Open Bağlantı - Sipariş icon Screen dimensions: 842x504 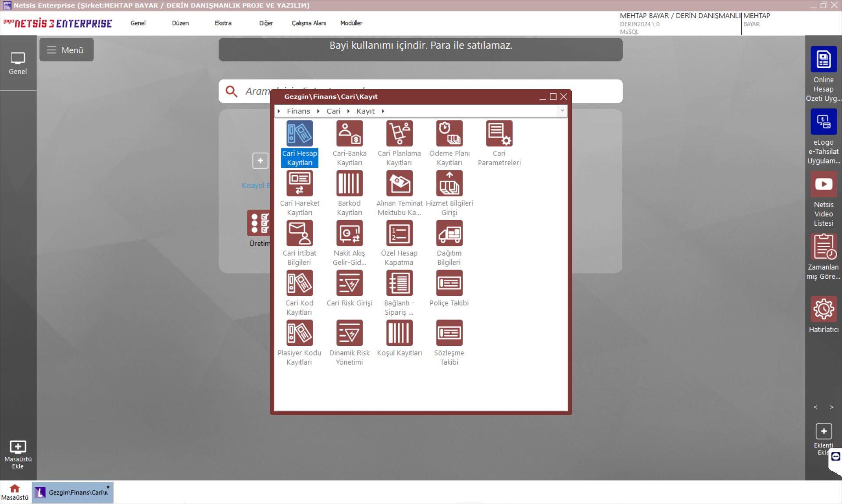point(399,283)
